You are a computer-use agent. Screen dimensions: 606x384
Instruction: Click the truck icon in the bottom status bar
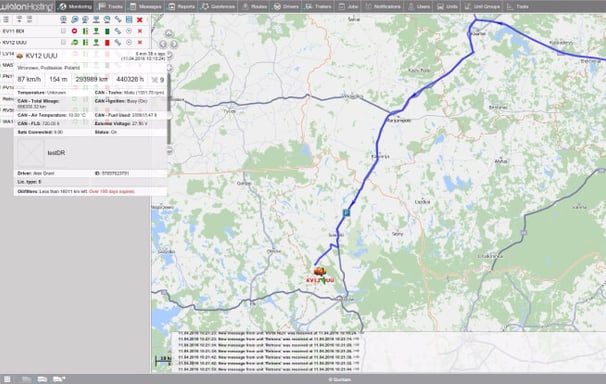tap(59, 379)
